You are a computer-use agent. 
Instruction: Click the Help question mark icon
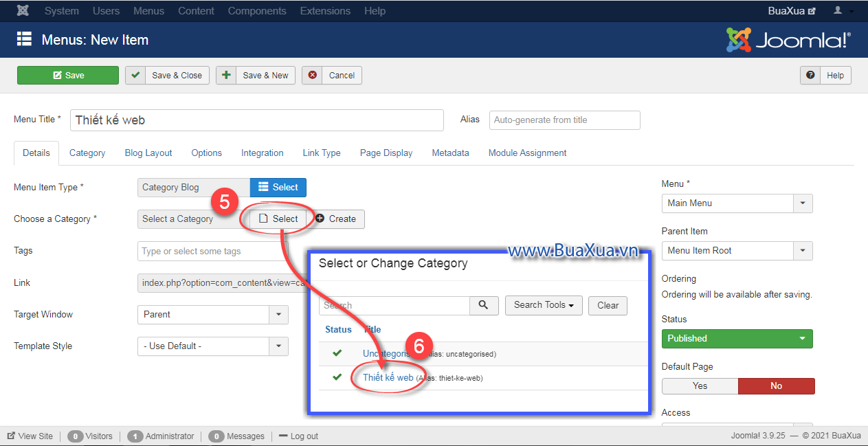tap(811, 75)
